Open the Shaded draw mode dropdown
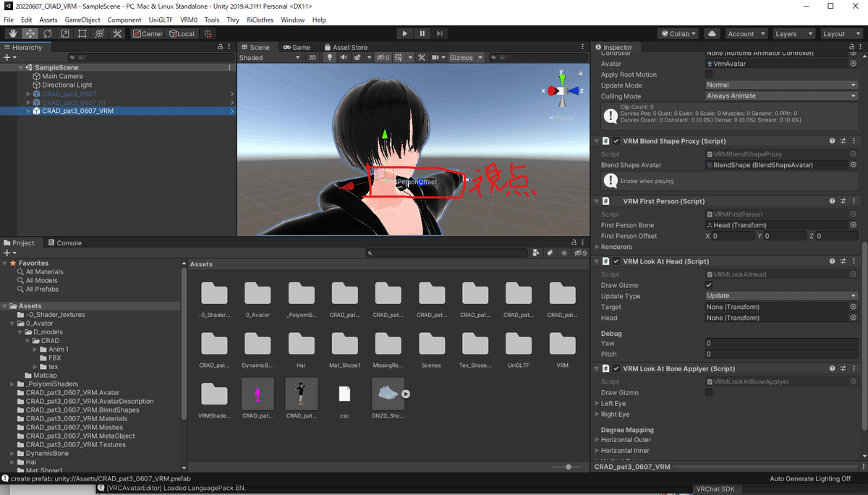 (x=270, y=58)
